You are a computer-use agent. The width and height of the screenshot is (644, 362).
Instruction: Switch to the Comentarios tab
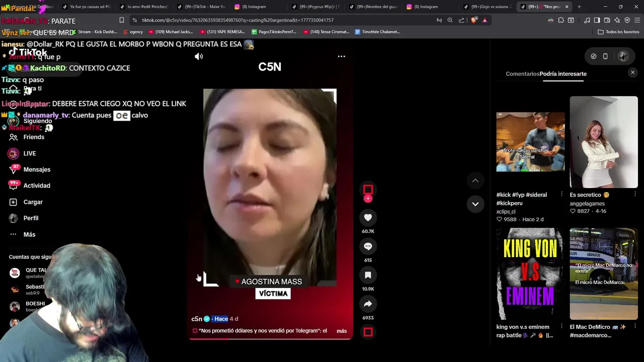tap(522, 74)
